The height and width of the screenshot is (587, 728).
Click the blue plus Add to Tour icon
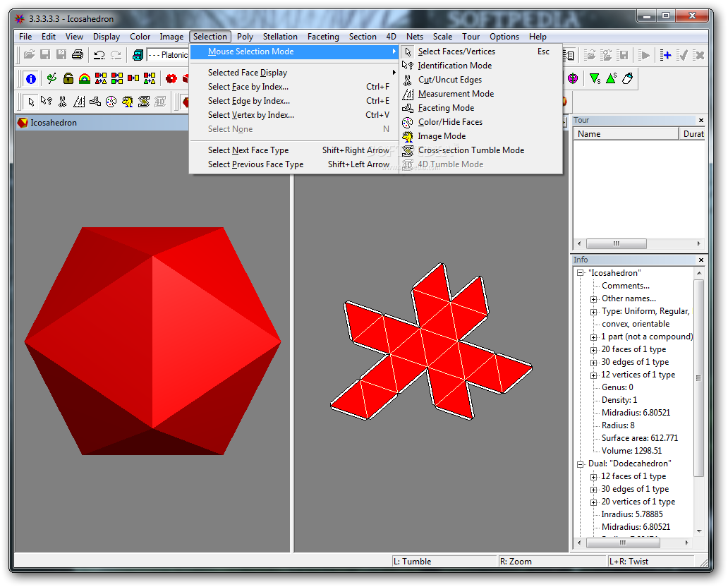pyautogui.click(x=665, y=55)
